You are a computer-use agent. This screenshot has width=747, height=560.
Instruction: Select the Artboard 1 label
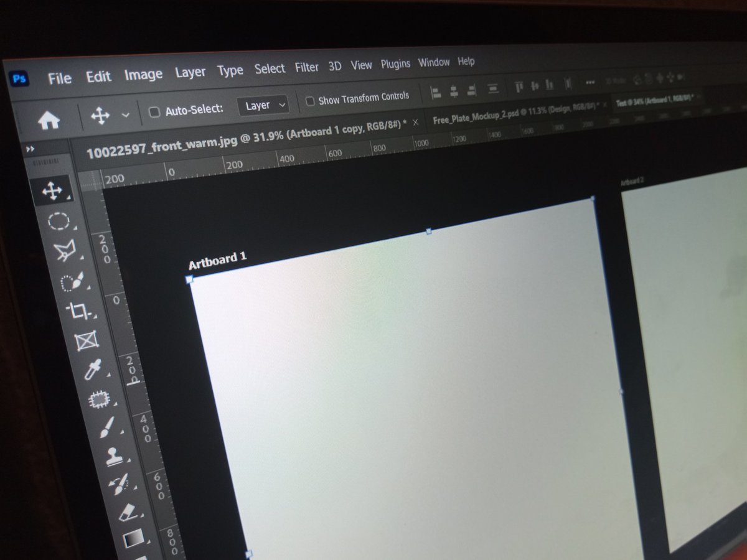[218, 260]
